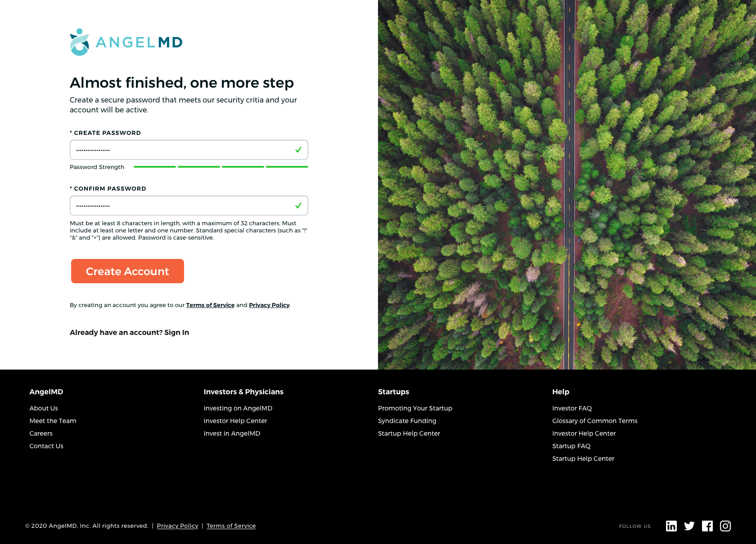The height and width of the screenshot is (544, 756).
Task: Select Meet the Team in the footer
Action: (53, 420)
